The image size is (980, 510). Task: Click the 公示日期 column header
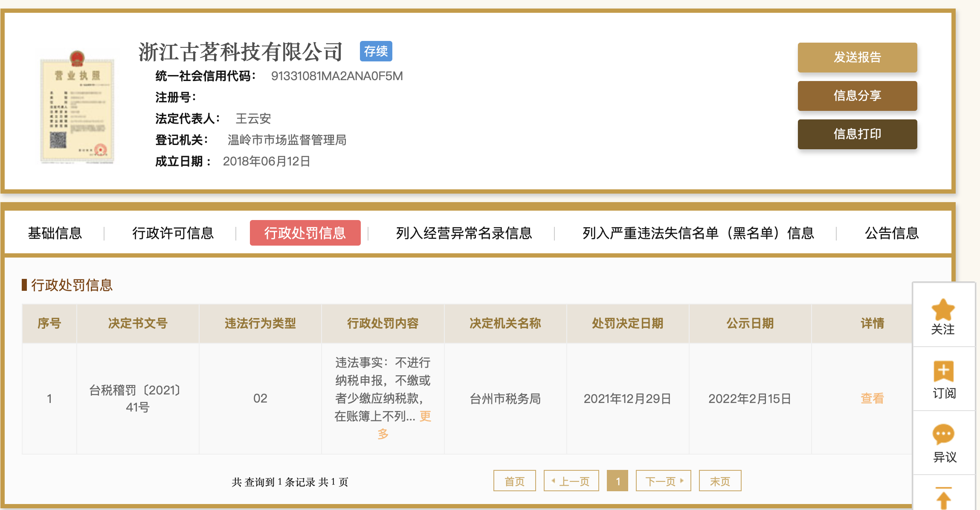tap(750, 323)
